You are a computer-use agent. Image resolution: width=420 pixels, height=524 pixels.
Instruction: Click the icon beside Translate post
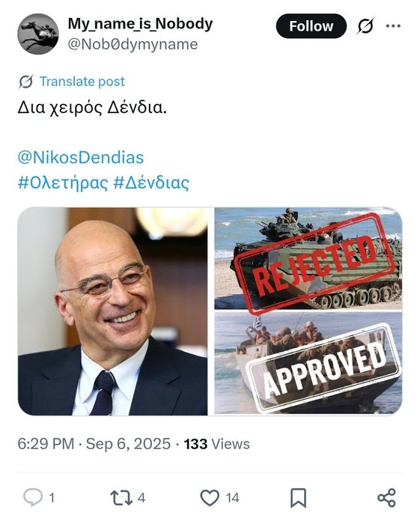pyautogui.click(x=25, y=82)
